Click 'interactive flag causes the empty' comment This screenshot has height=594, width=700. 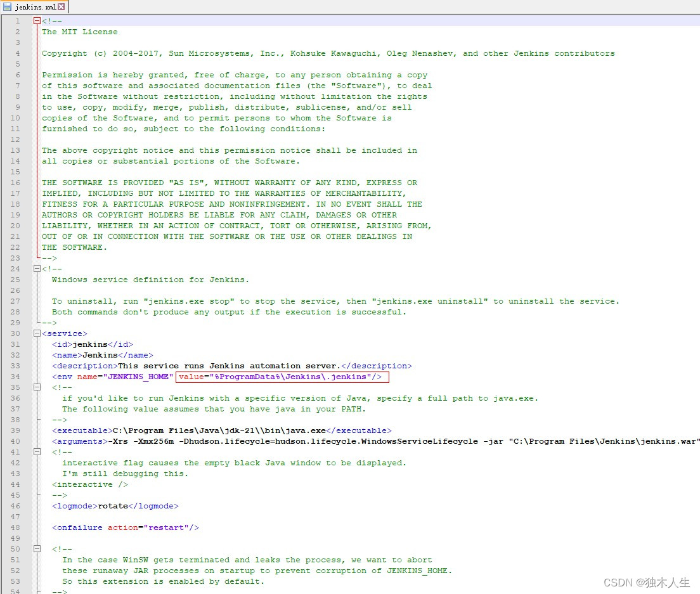pos(234,463)
